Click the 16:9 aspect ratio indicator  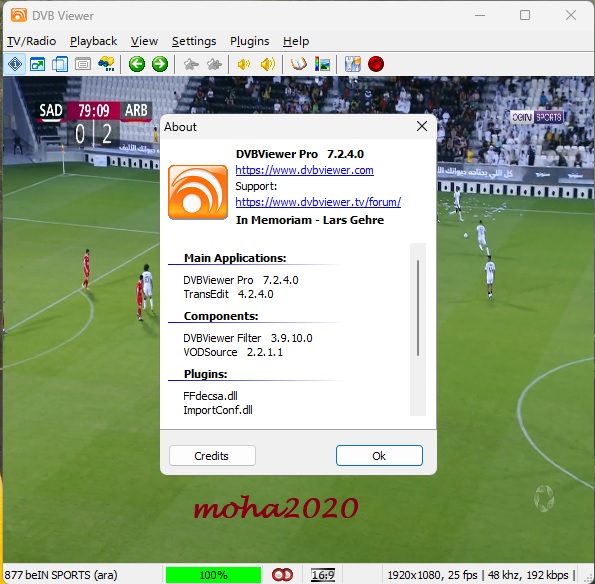click(323, 575)
